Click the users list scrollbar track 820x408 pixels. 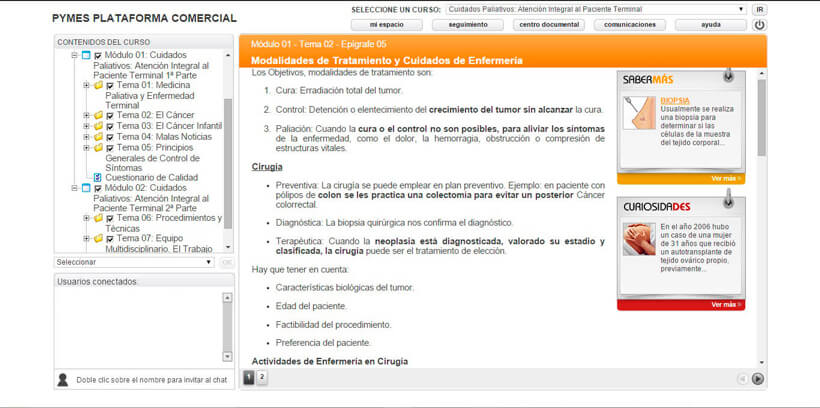coord(227,327)
